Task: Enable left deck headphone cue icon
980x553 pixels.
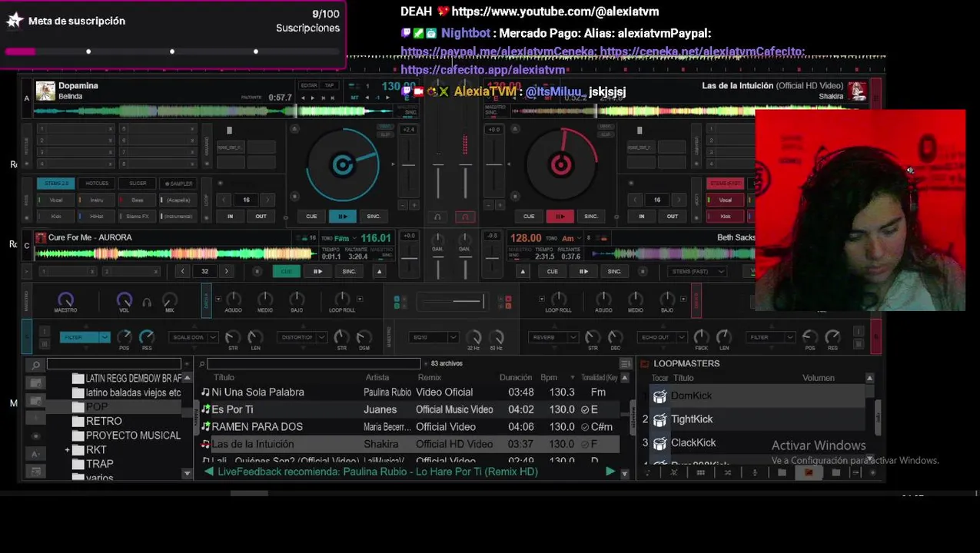Action: coord(437,217)
